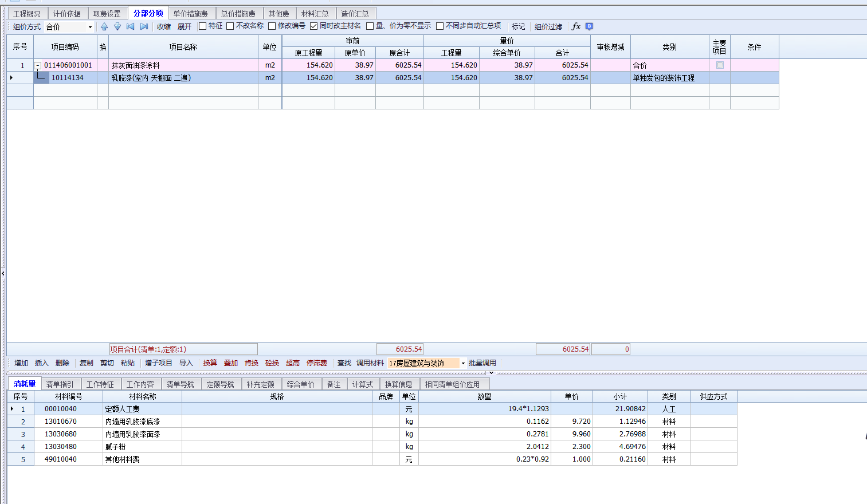Click the 砼换 button
867x504 pixels.
tap(272, 363)
